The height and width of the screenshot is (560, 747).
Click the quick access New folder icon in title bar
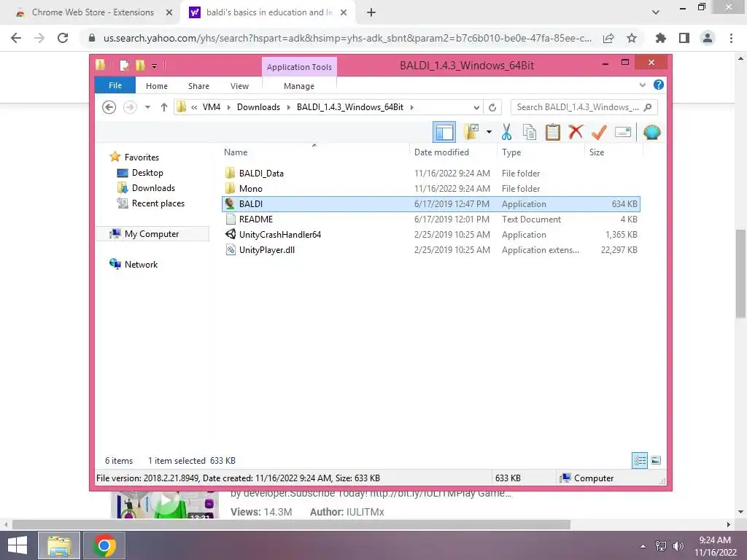140,65
